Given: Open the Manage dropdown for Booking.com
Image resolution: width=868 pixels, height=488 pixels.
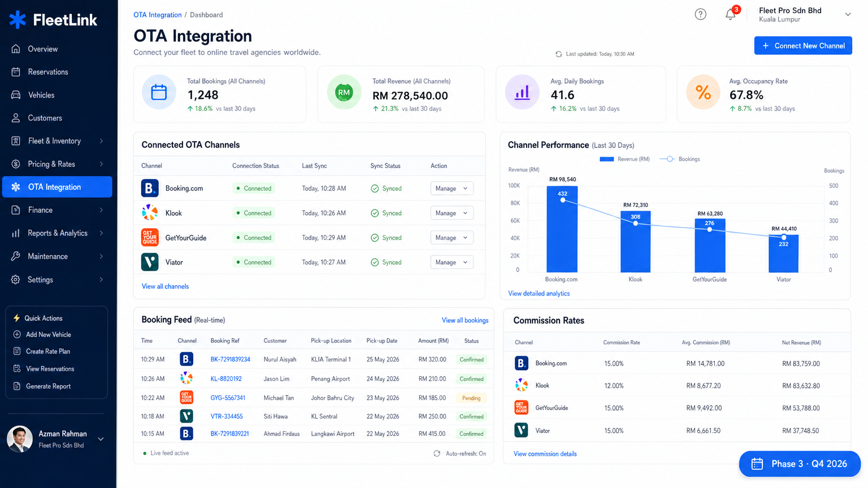Looking at the screenshot, I should point(452,188).
